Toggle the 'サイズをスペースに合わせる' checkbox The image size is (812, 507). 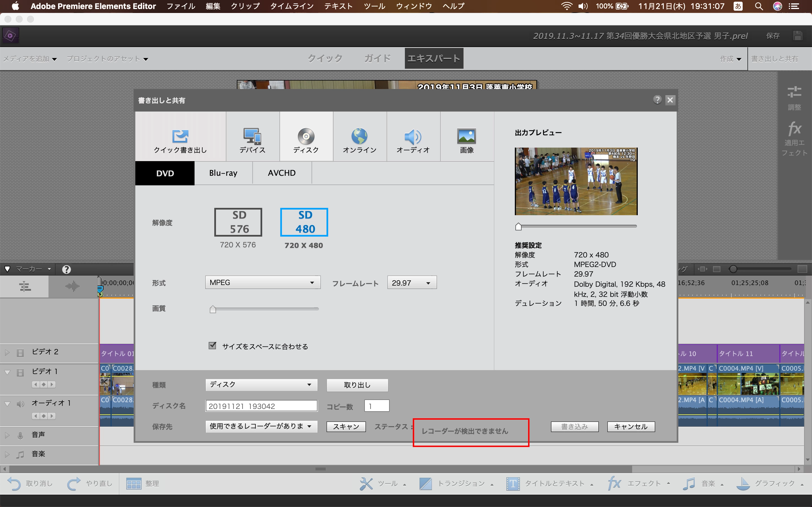point(212,346)
